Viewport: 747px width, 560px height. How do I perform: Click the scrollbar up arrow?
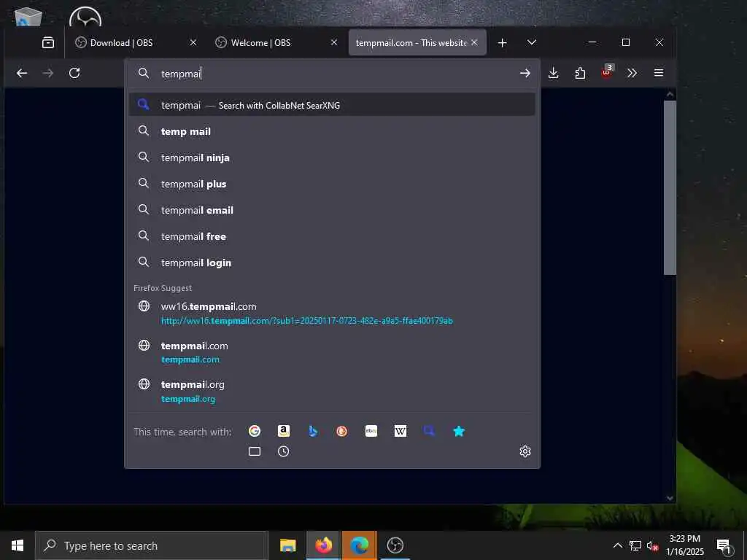pos(670,94)
